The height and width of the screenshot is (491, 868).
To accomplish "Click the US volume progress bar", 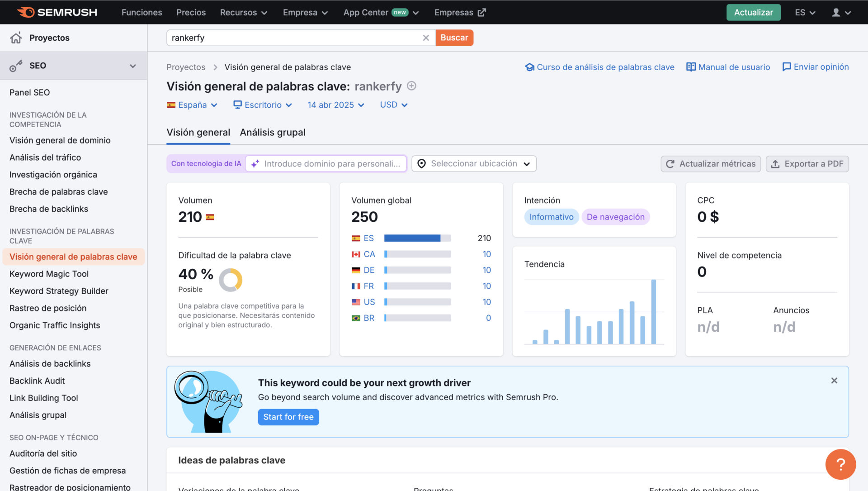I will 418,302.
